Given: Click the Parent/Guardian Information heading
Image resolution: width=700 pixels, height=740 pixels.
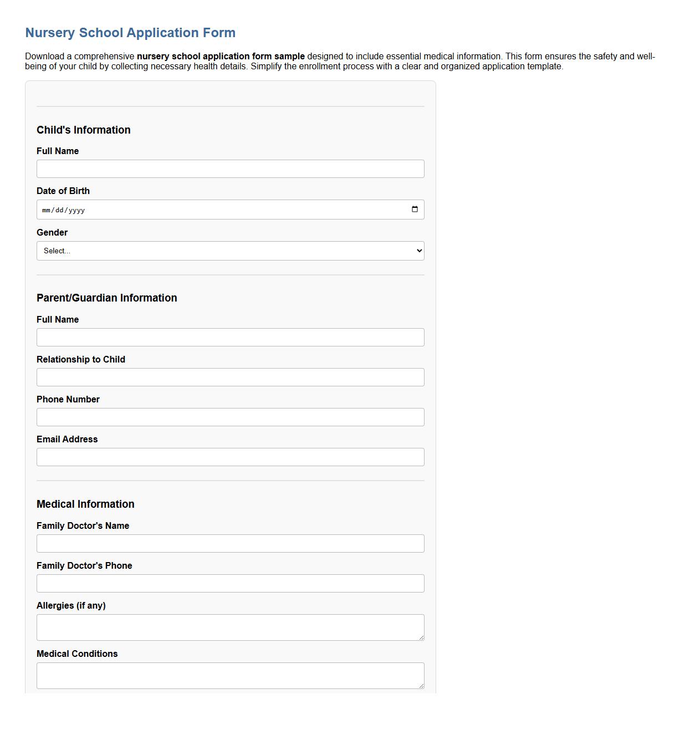Looking at the screenshot, I should coord(107,298).
